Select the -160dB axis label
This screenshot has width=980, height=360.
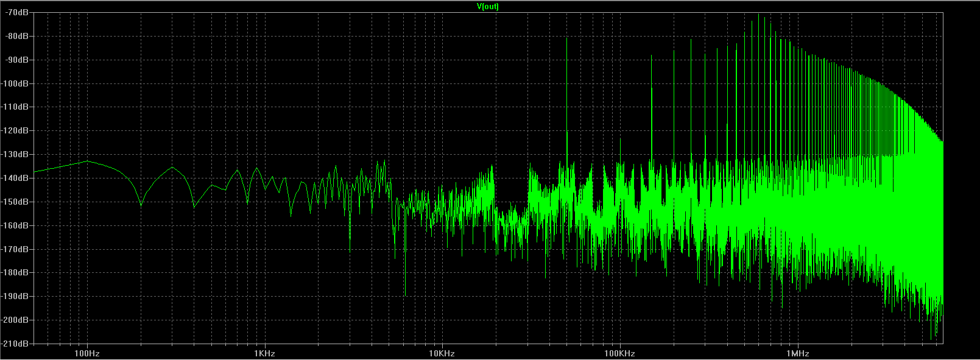click(15, 225)
